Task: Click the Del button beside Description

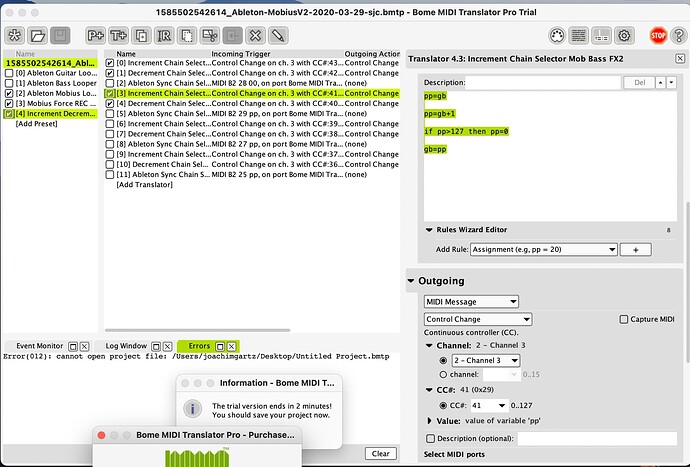Action: pos(639,82)
